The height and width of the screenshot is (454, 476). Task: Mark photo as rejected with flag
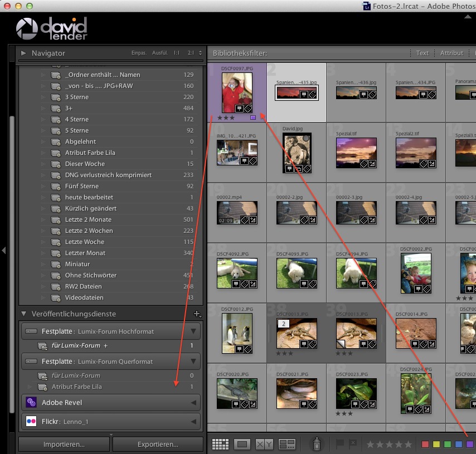(353, 443)
